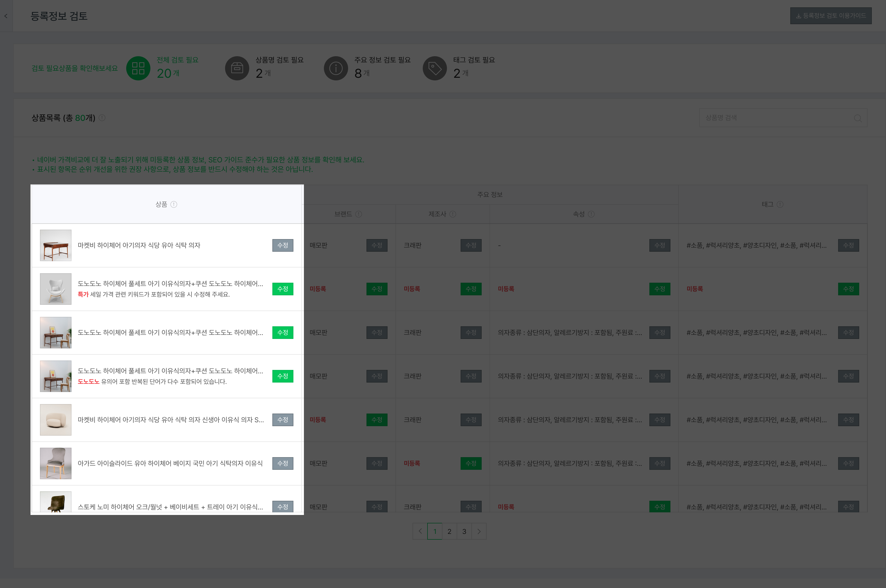Screen dimensions: 886x588
Task: Select the 전체 검토 필요 grid icon
Action: pyautogui.click(x=138, y=68)
